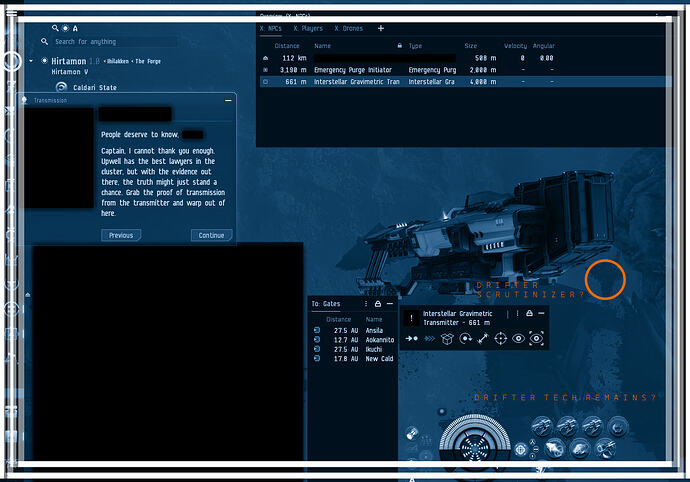Viewport: 690px width, 482px height.
Task: Click magnifier icon beside Search for anything field
Action: [x=44, y=41]
